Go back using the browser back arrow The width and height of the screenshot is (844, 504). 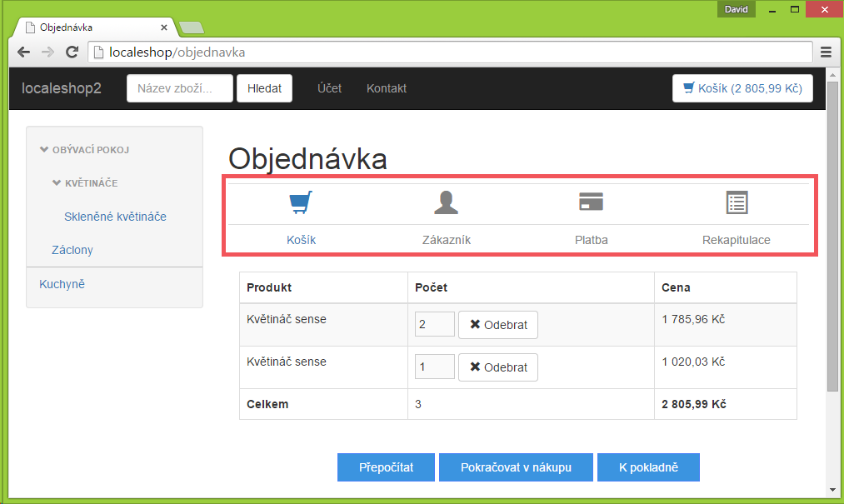click(23, 52)
